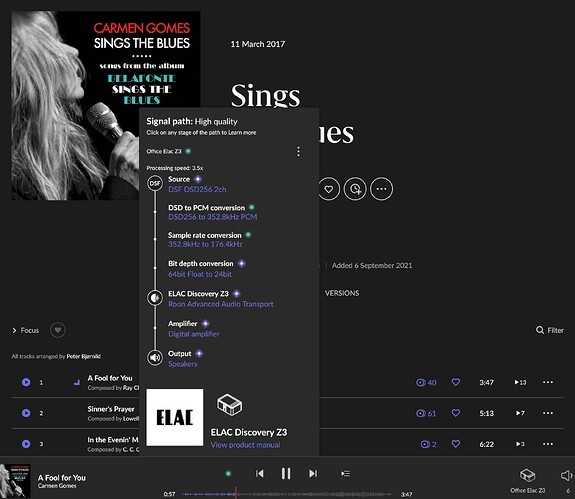Toggle the Focus heart filter
Viewport: 575px width, 499px height.
pyautogui.click(x=58, y=330)
